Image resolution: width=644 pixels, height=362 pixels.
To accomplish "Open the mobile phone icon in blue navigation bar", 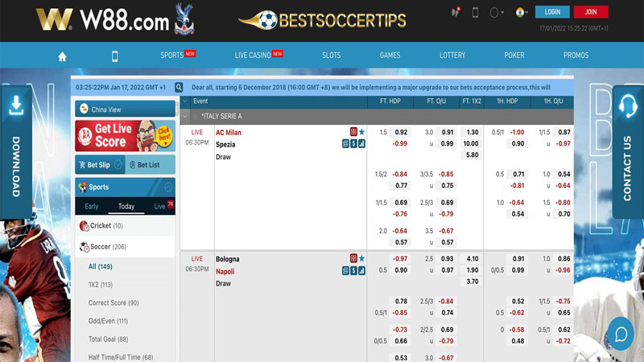I will click(114, 56).
